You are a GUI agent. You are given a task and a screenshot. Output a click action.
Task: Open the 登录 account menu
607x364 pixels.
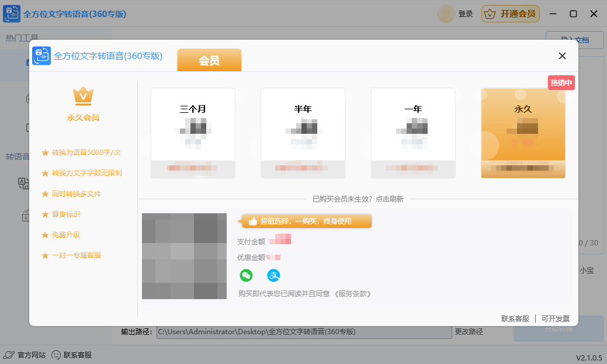pyautogui.click(x=464, y=13)
